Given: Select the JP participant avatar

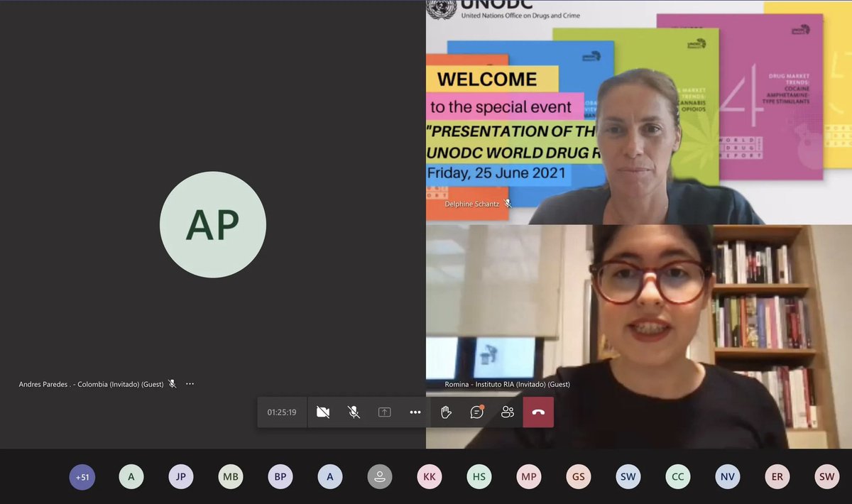Looking at the screenshot, I should pyautogui.click(x=181, y=477).
